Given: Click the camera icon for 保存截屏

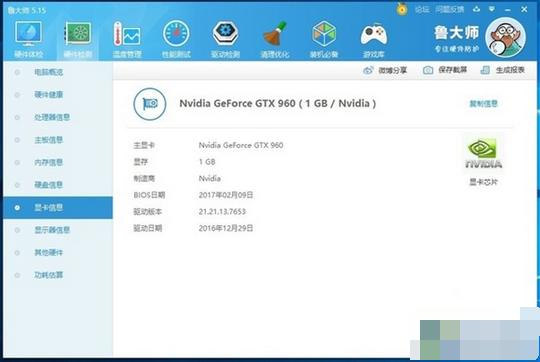Looking at the screenshot, I should point(428,70).
